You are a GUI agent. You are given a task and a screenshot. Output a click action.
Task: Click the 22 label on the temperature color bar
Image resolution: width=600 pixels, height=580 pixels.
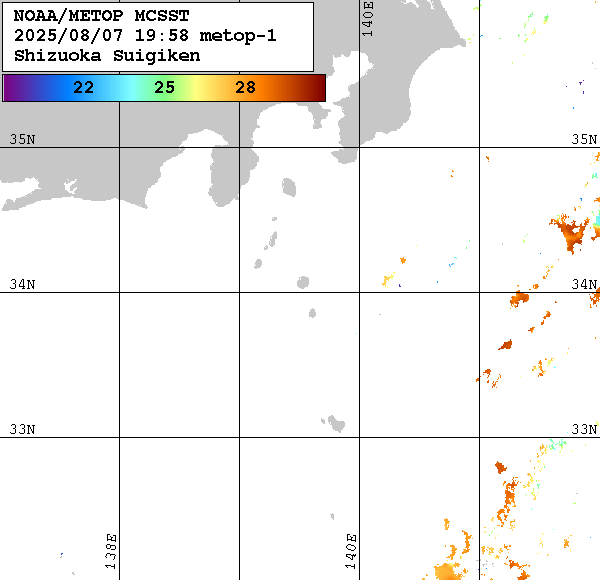pos(83,88)
